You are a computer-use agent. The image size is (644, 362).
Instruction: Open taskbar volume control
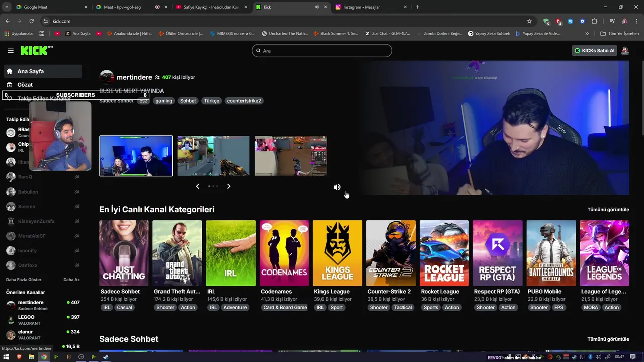pyautogui.click(x=598, y=357)
